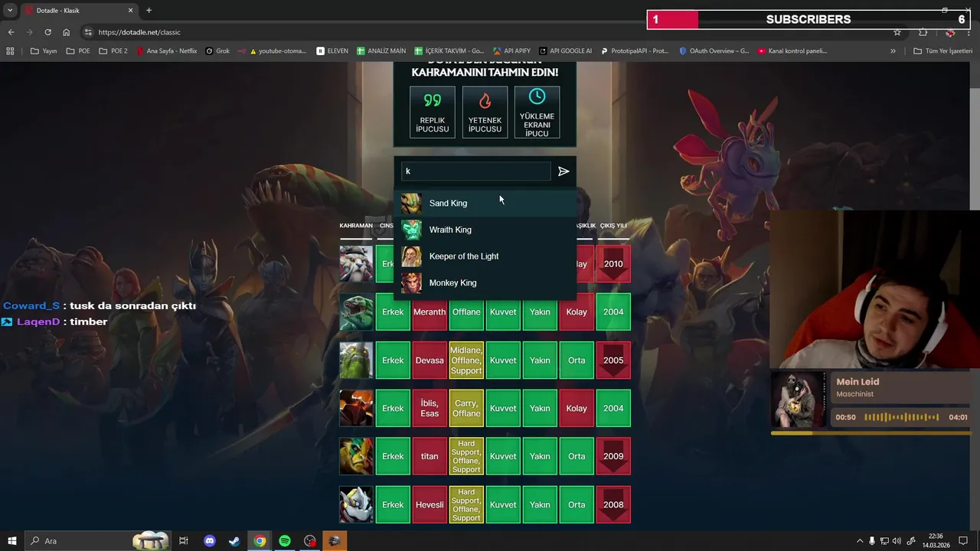Image resolution: width=980 pixels, height=551 pixels.
Task: Click the 'Midlane, Offlane, Support' cell
Action: [x=466, y=360]
